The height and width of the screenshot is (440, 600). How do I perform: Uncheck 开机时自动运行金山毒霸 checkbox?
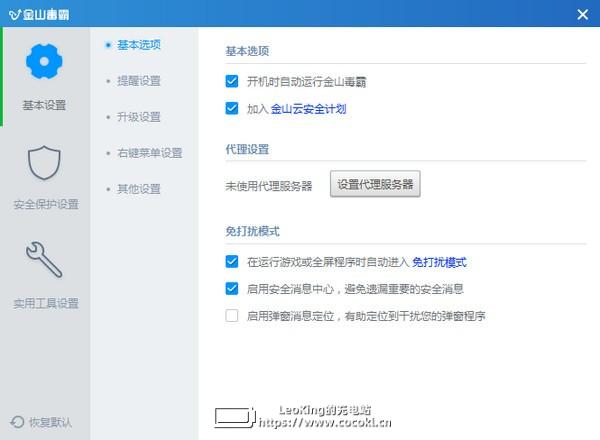(232, 81)
